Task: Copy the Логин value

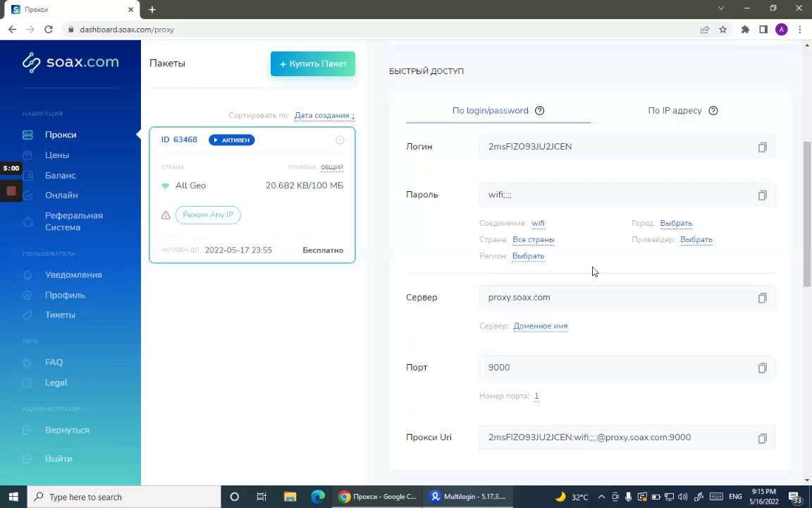Action: pyautogui.click(x=762, y=147)
